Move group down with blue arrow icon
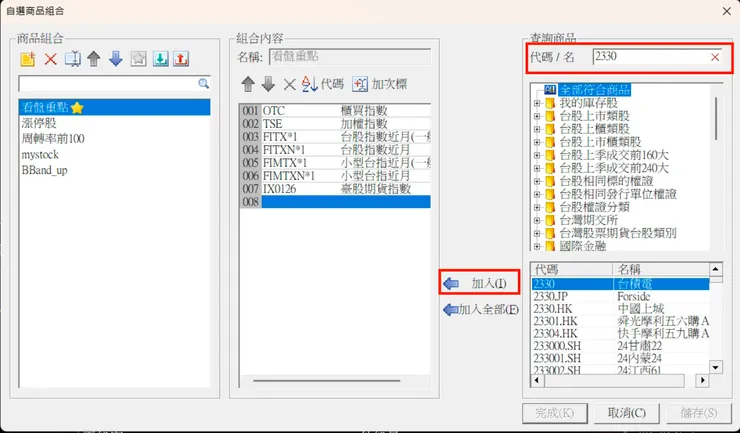This screenshot has width=740, height=433. pyautogui.click(x=116, y=59)
